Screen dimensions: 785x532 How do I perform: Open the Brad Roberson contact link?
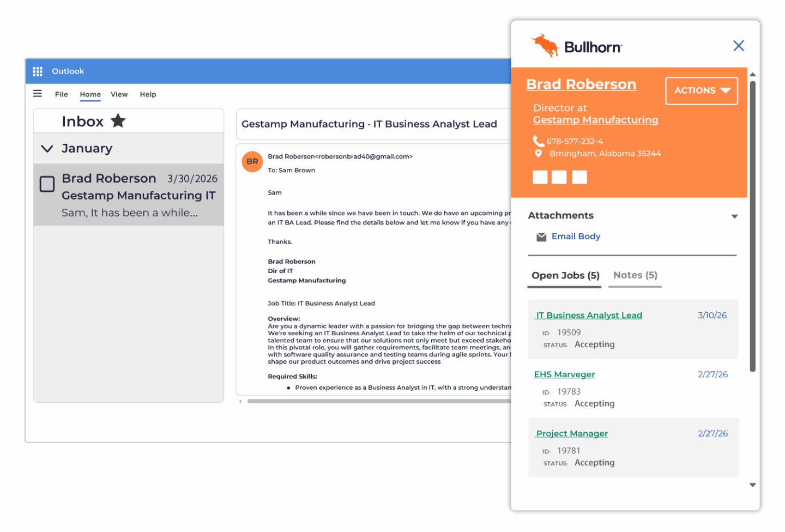(x=581, y=84)
